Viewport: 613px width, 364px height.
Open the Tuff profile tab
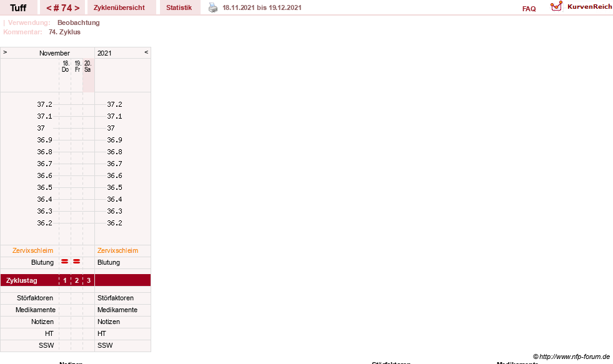coord(18,7)
